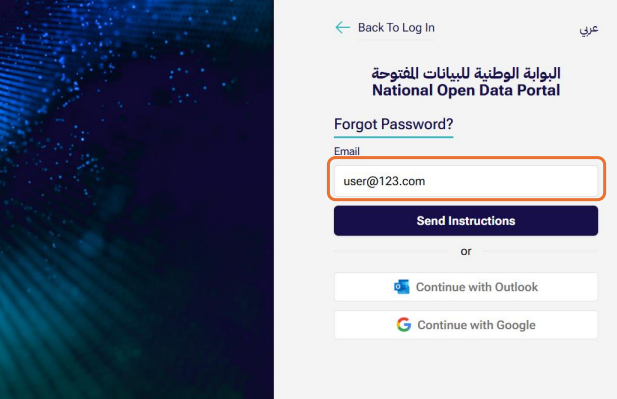
Task: Click the user@123.com text in email box
Action: (x=384, y=181)
